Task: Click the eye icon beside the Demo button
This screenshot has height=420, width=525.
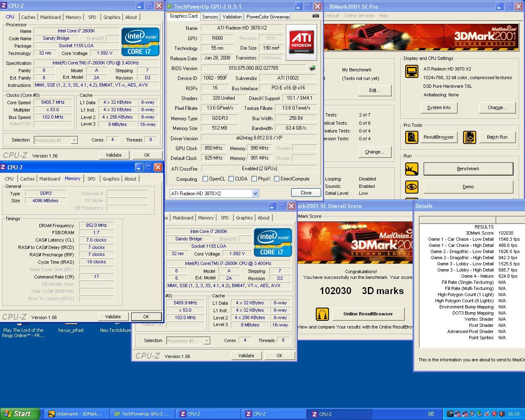Action: (411, 187)
